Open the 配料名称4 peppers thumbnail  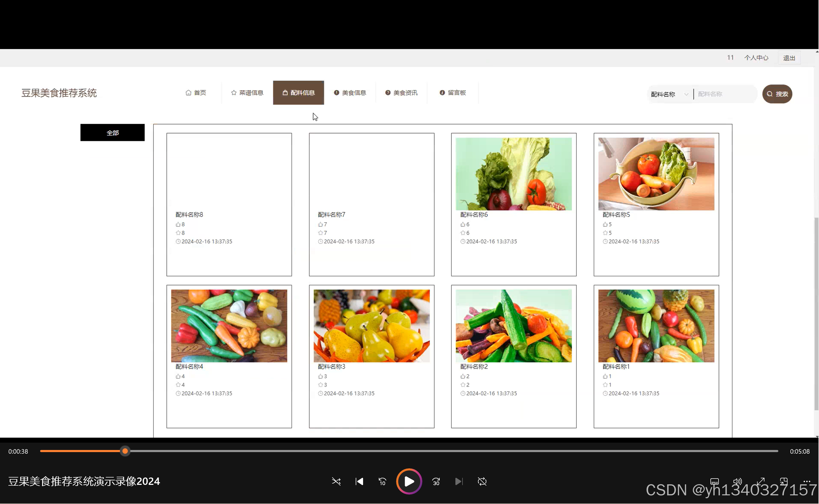[229, 326]
